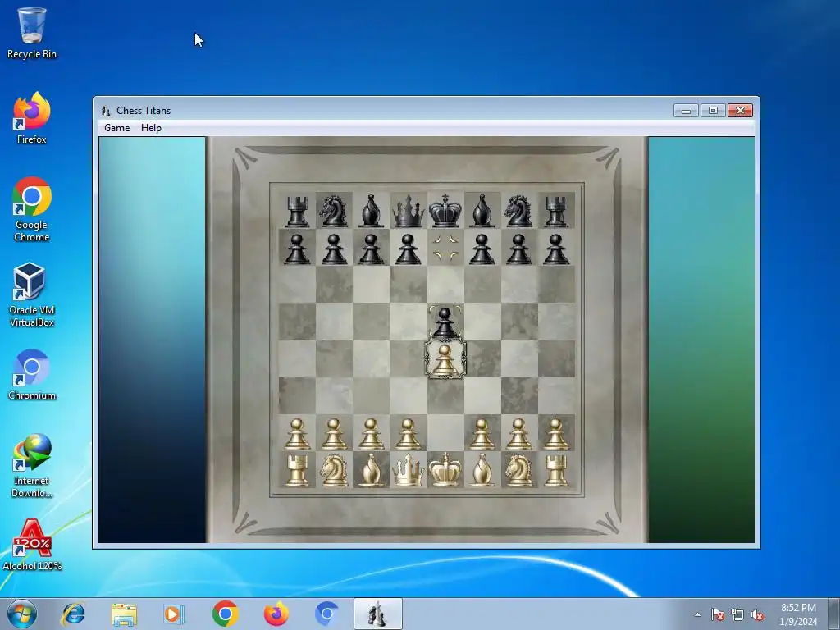Screen dimensions: 840x630
Task: Select the white king
Action: pyautogui.click(x=445, y=470)
